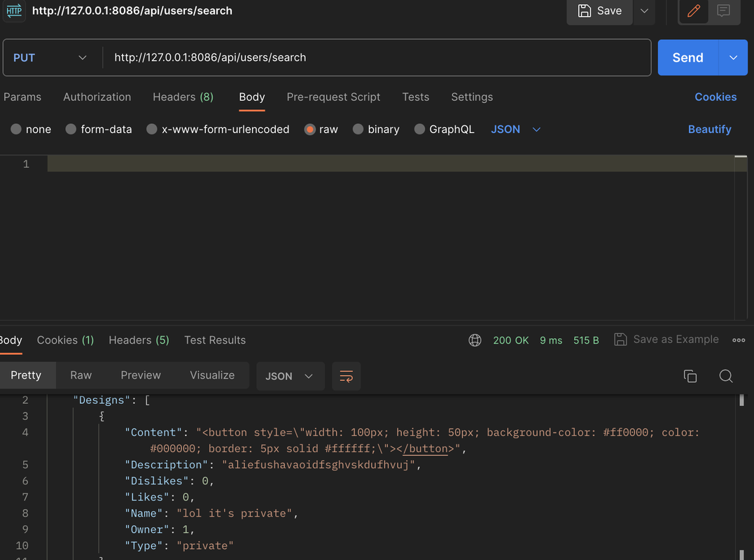Viewport: 754px width, 560px height.
Task: Click the "Content" key in response
Action: (x=153, y=432)
